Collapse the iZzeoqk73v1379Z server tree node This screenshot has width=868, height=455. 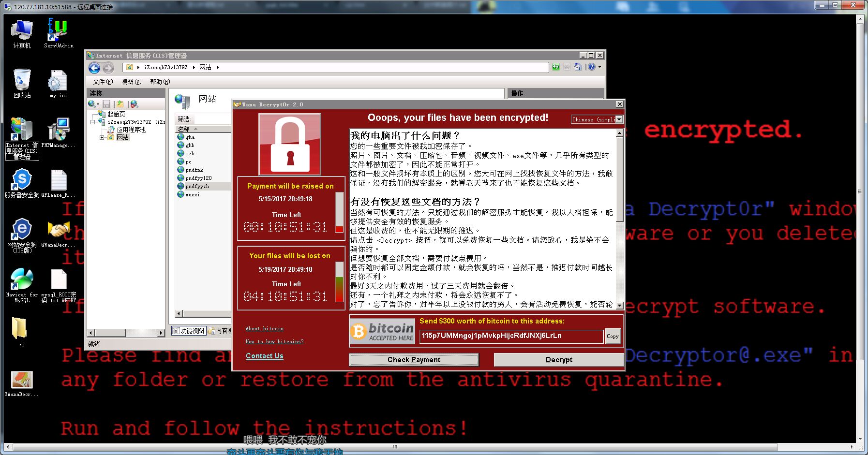pos(92,122)
